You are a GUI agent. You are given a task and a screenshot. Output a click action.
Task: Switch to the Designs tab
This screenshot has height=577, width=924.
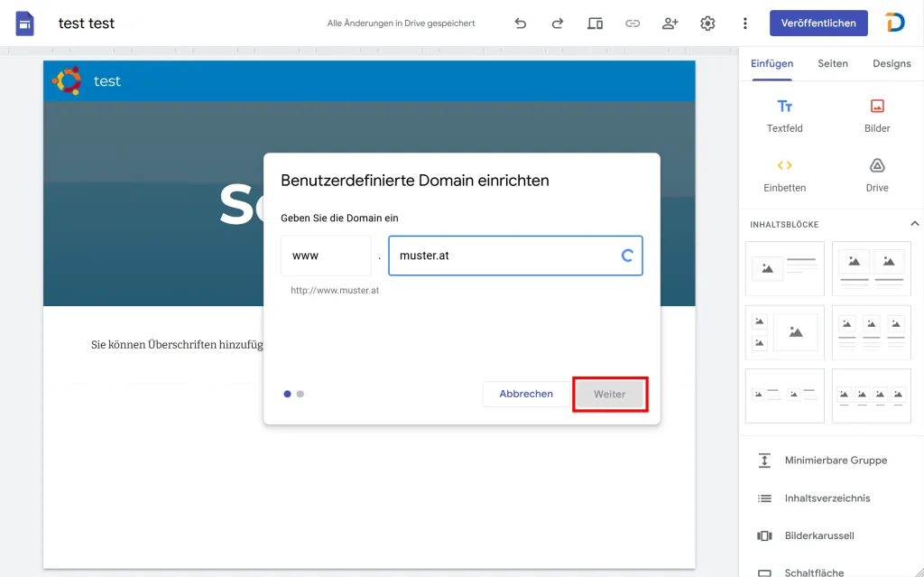[891, 63]
